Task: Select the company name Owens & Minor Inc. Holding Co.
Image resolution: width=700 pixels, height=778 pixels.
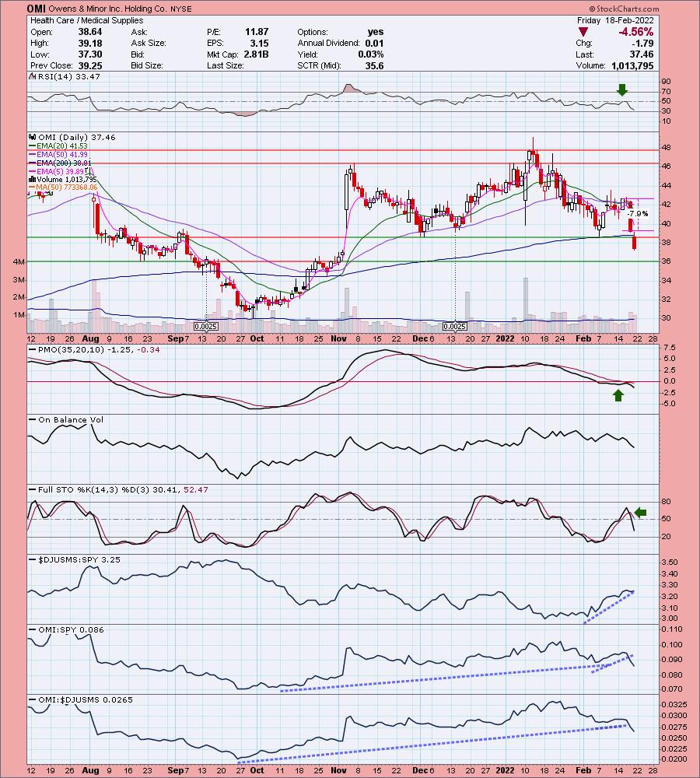Action: coord(109,9)
